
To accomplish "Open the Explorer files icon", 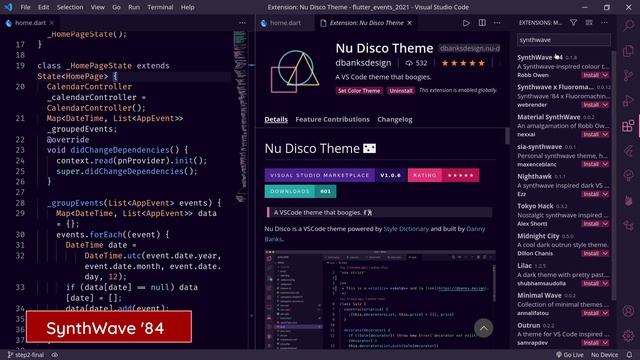I will point(629,51).
